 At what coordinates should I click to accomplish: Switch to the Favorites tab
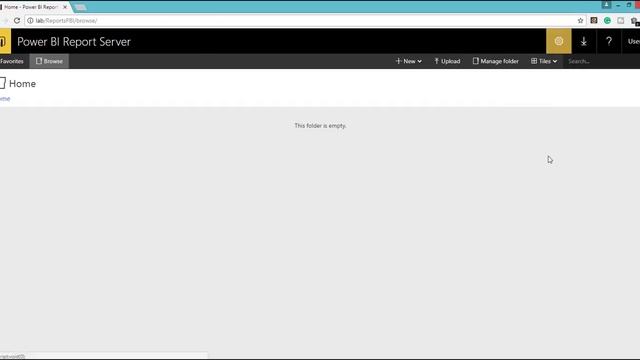(12, 61)
